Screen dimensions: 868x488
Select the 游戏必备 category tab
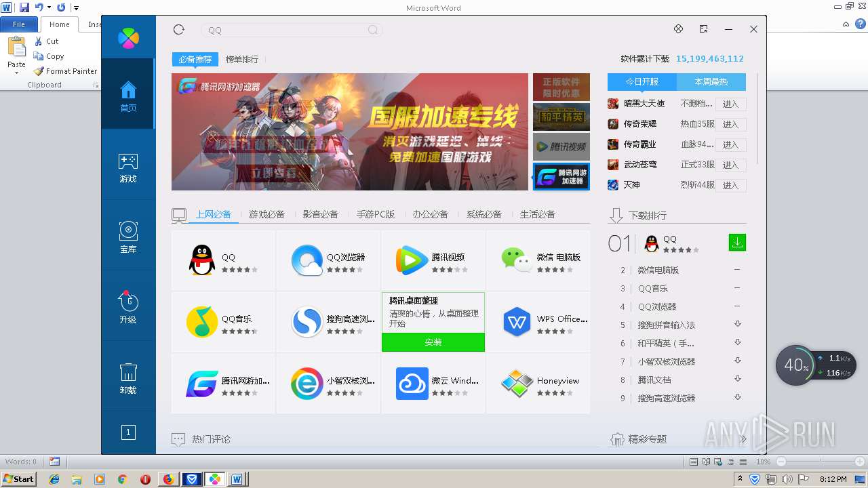click(x=267, y=214)
